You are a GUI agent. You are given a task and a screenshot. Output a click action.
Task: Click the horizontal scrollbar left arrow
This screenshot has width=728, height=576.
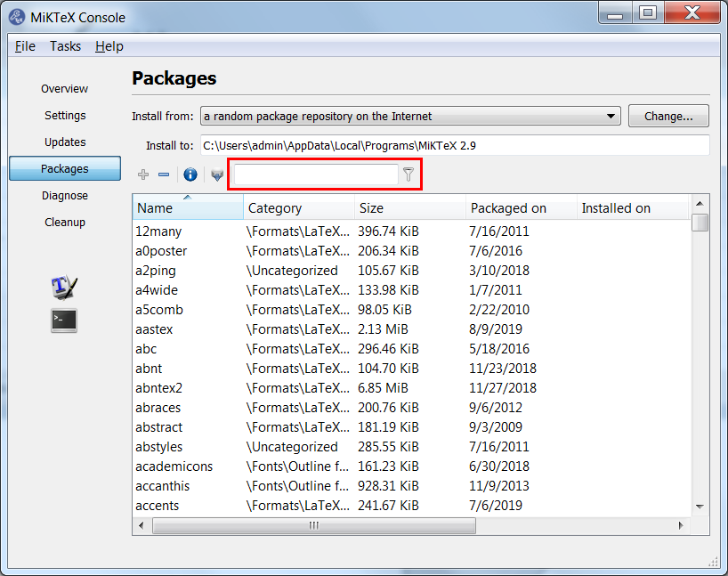click(142, 525)
